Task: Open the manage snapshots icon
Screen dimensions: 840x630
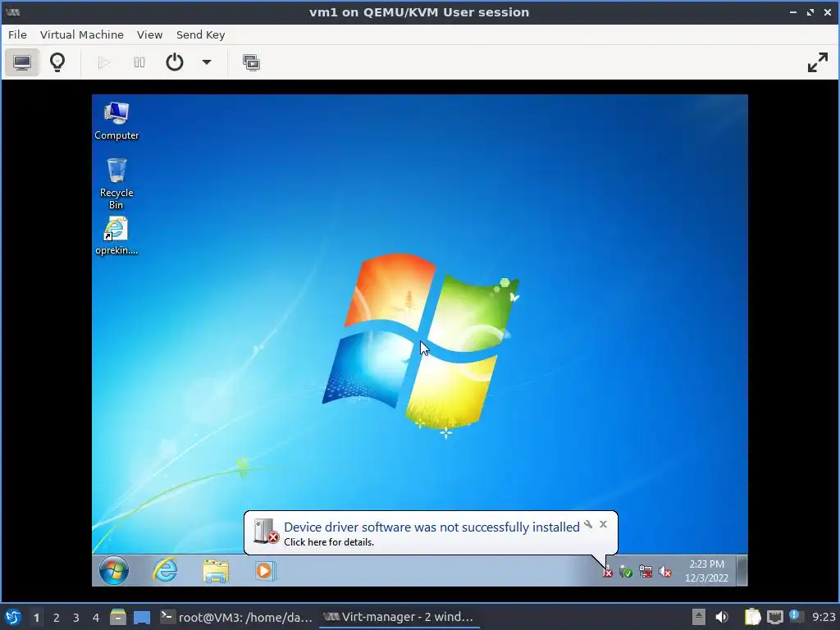Action: pos(251,62)
